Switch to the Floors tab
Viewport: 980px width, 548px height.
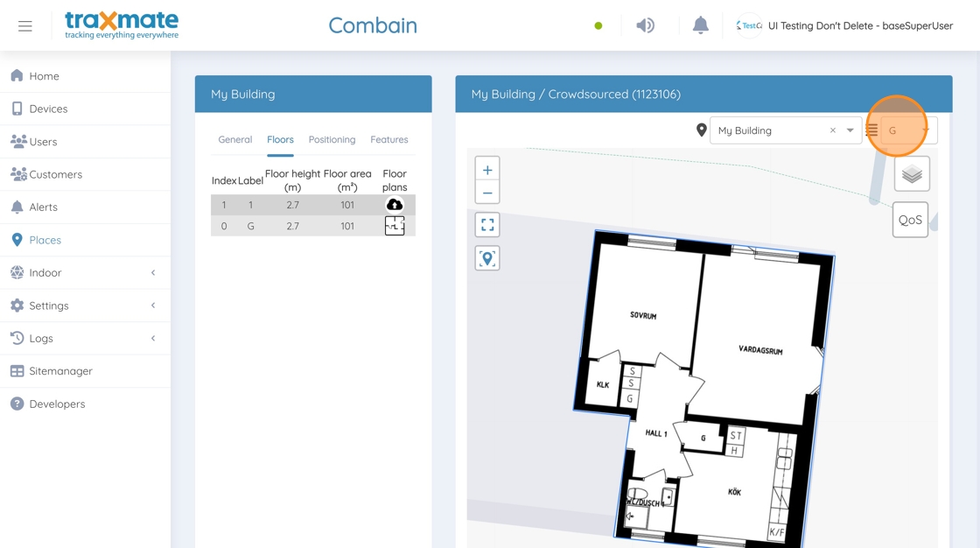tap(280, 139)
